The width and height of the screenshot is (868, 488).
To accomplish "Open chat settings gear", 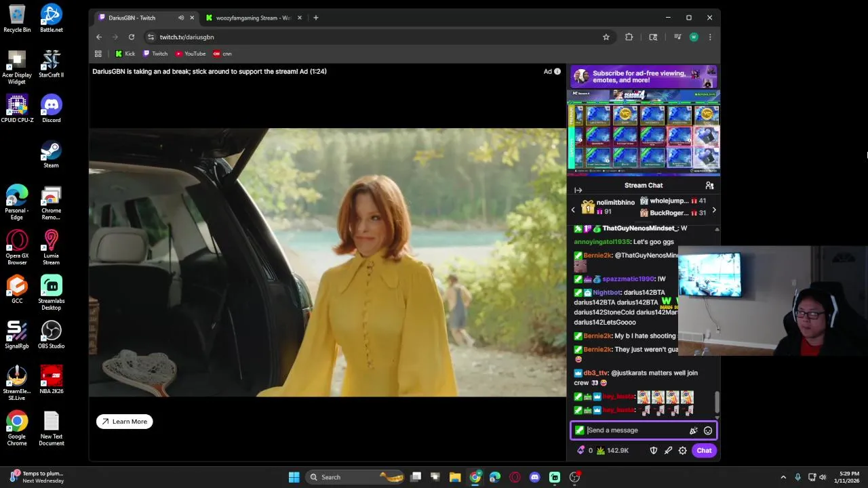I will pyautogui.click(x=683, y=451).
